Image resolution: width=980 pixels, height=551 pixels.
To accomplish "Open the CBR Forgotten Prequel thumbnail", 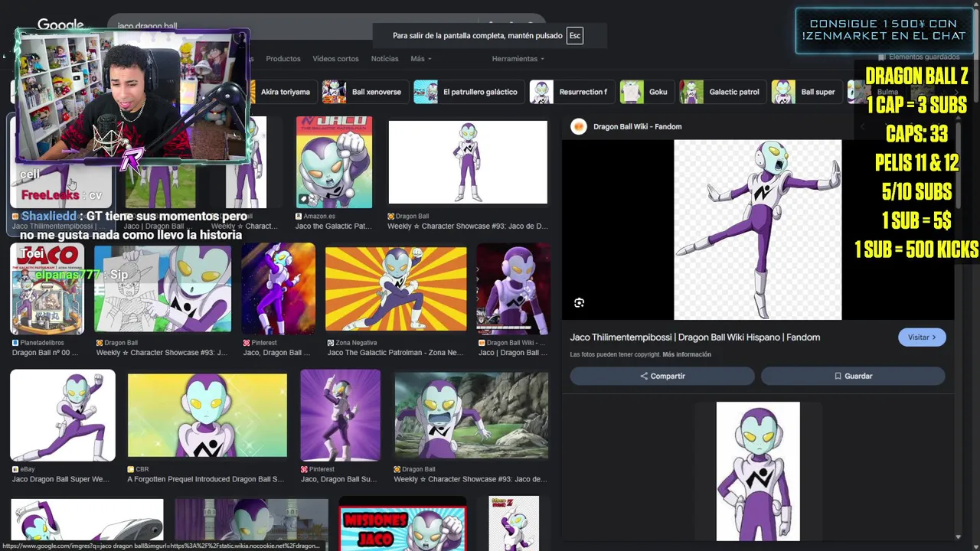I will point(207,416).
